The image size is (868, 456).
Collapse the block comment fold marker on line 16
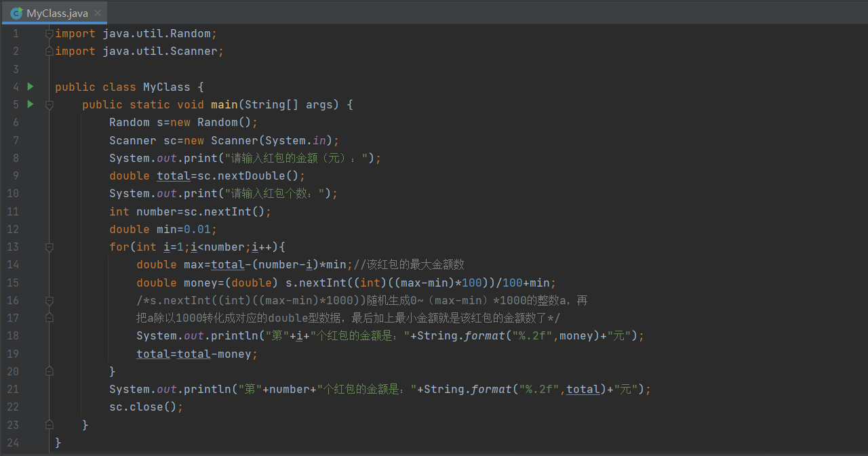click(49, 300)
